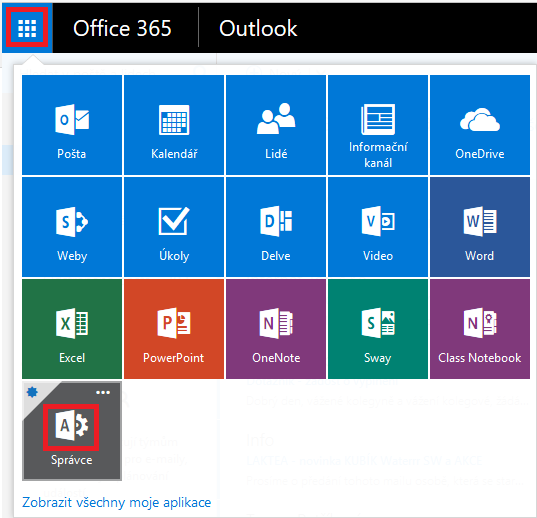Open the Správce tile three-dot menu

coord(103,392)
